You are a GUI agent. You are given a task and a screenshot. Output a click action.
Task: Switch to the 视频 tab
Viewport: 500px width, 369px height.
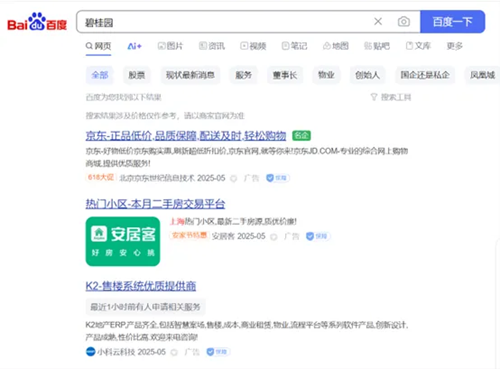[x=253, y=46]
